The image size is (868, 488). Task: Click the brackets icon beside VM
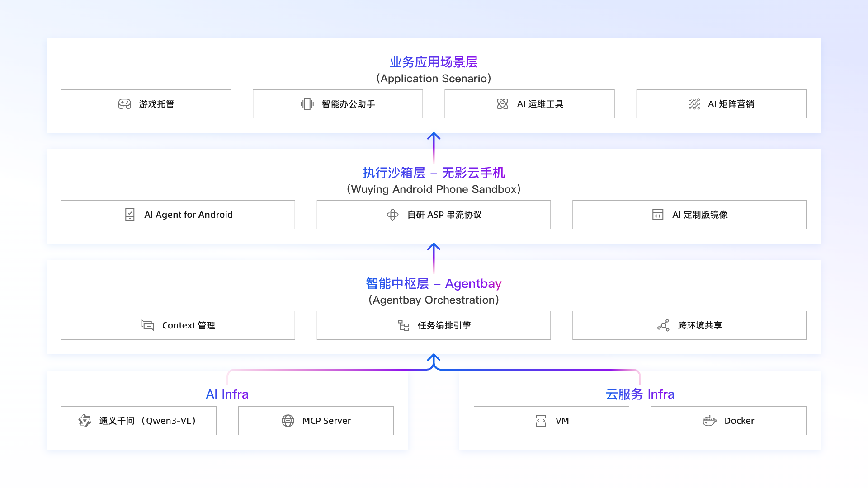click(x=541, y=421)
